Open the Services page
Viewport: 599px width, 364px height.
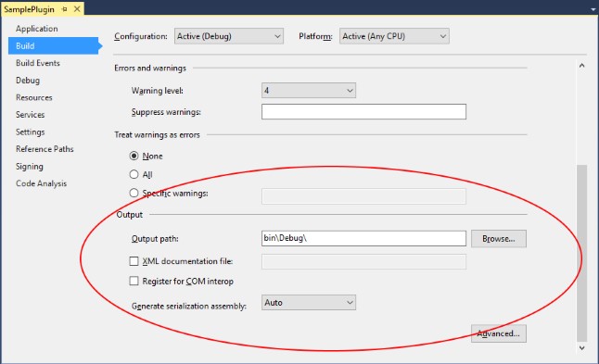pyautogui.click(x=31, y=115)
